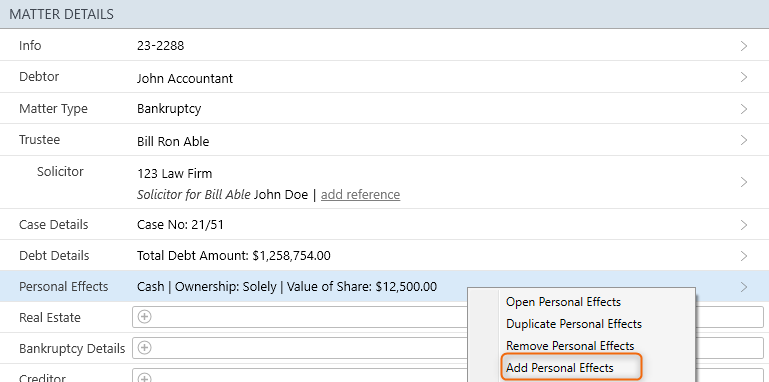Image resolution: width=769 pixels, height=382 pixels.
Task: Click the Trustee row chevron arrow
Action: click(x=744, y=140)
